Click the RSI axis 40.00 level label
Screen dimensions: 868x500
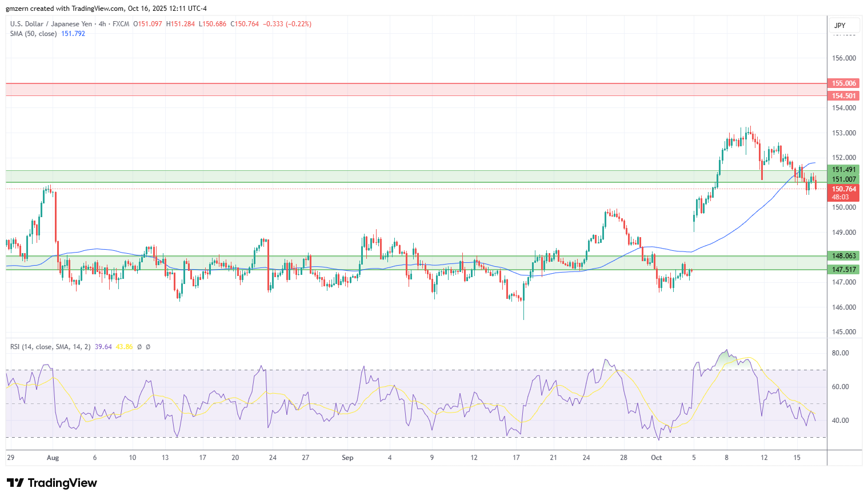click(x=840, y=421)
